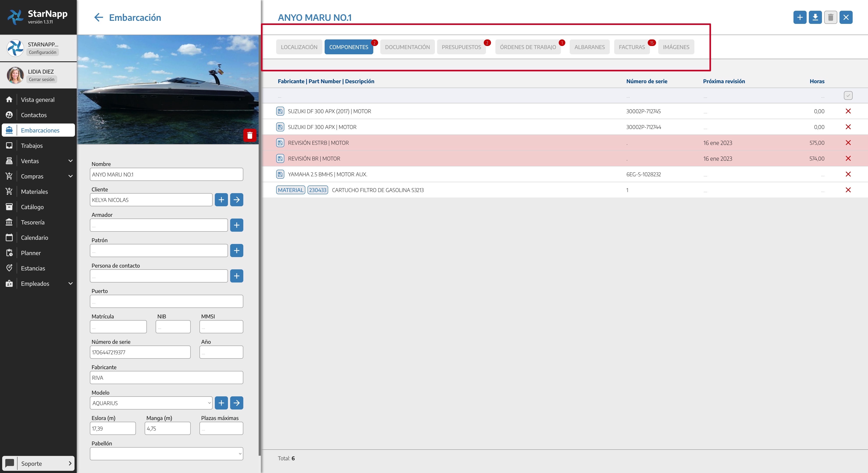Viewport: 868px width, 473px height.
Task: Click the Cerrar sesión button
Action: (41, 79)
